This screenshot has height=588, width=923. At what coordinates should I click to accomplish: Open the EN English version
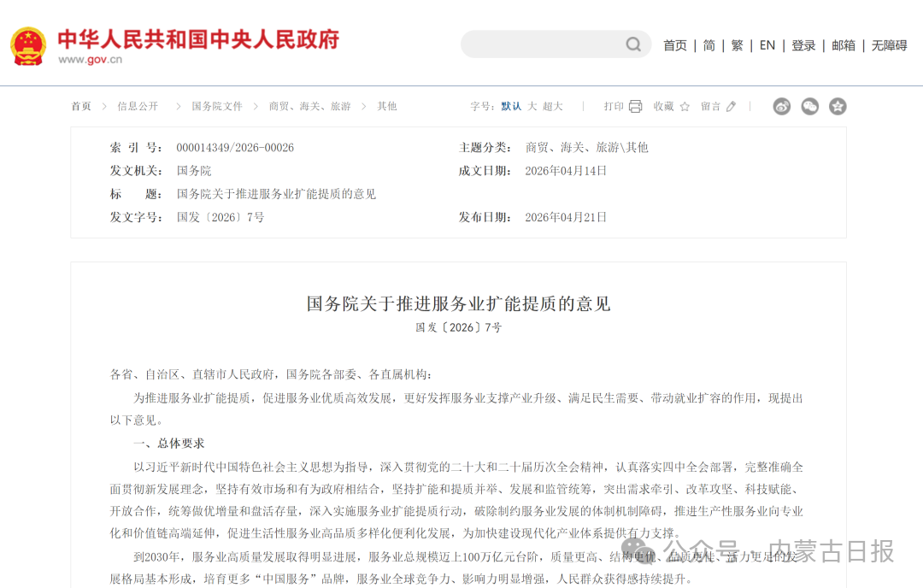pos(767,45)
